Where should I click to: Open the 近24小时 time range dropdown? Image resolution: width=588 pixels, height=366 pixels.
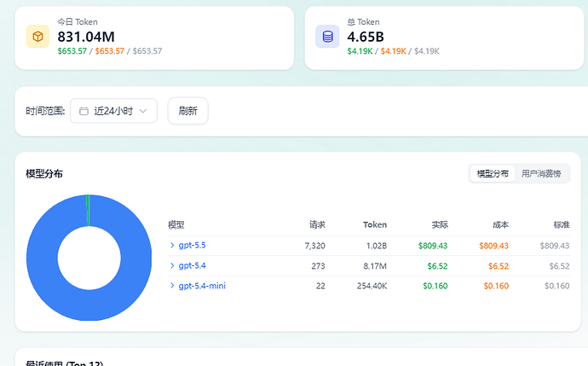(x=113, y=111)
